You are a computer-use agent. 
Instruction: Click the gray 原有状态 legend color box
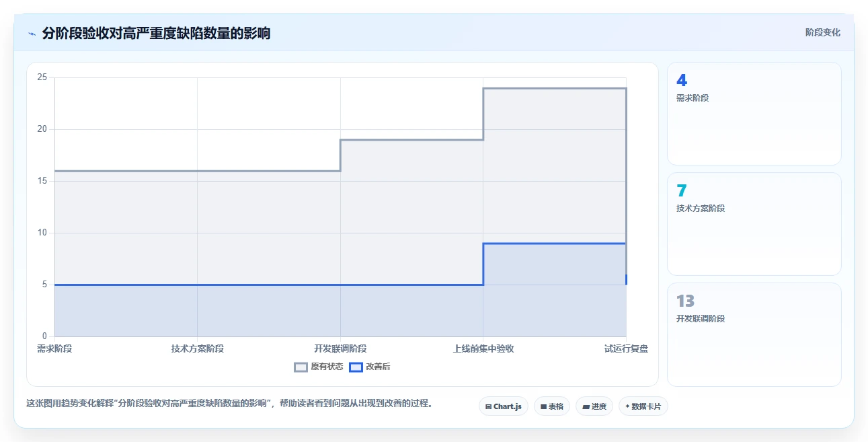click(x=301, y=367)
